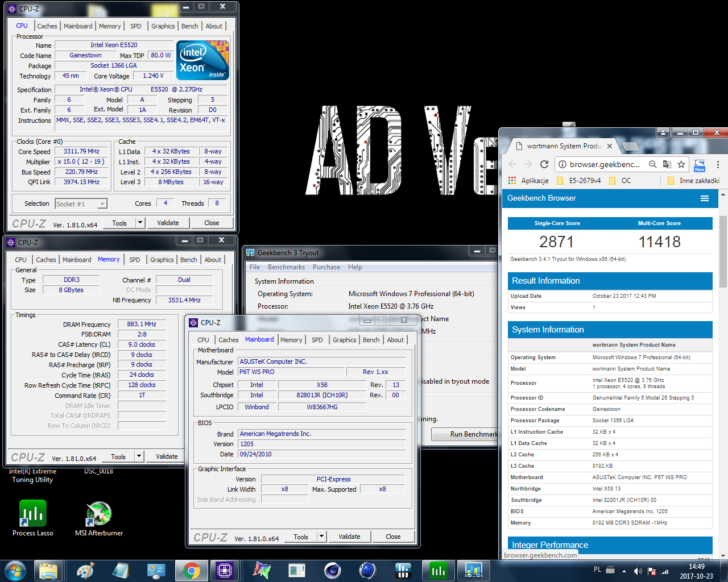Open a new Chrome tab
Screen dimensions: 728x582
[630, 147]
